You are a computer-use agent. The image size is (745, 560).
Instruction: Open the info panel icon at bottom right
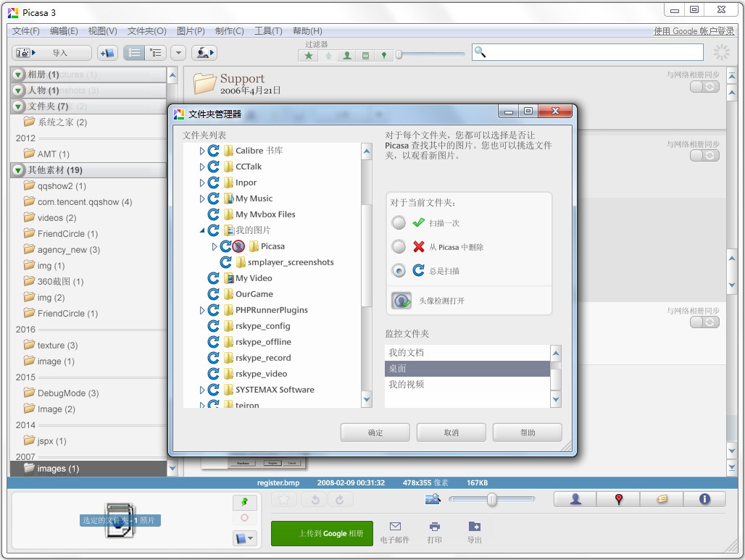[704, 499]
